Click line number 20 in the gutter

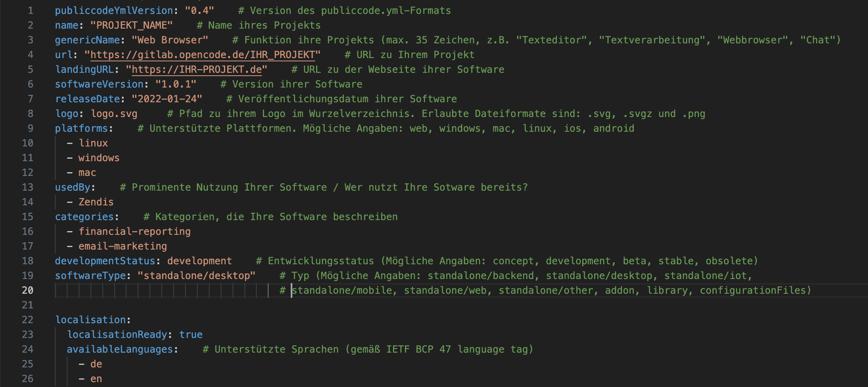tap(27, 290)
